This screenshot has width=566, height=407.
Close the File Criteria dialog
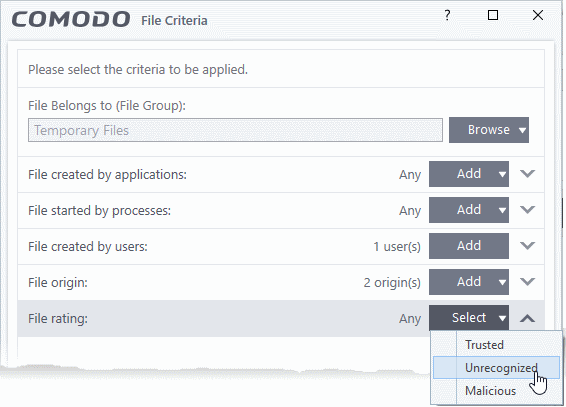(x=538, y=15)
